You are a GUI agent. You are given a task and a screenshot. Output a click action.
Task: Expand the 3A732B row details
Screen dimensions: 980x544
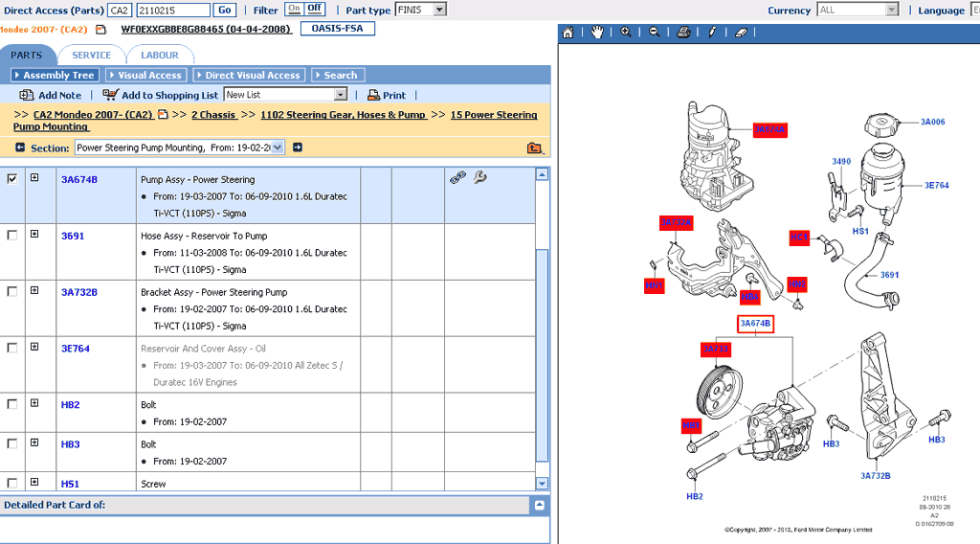[34, 290]
